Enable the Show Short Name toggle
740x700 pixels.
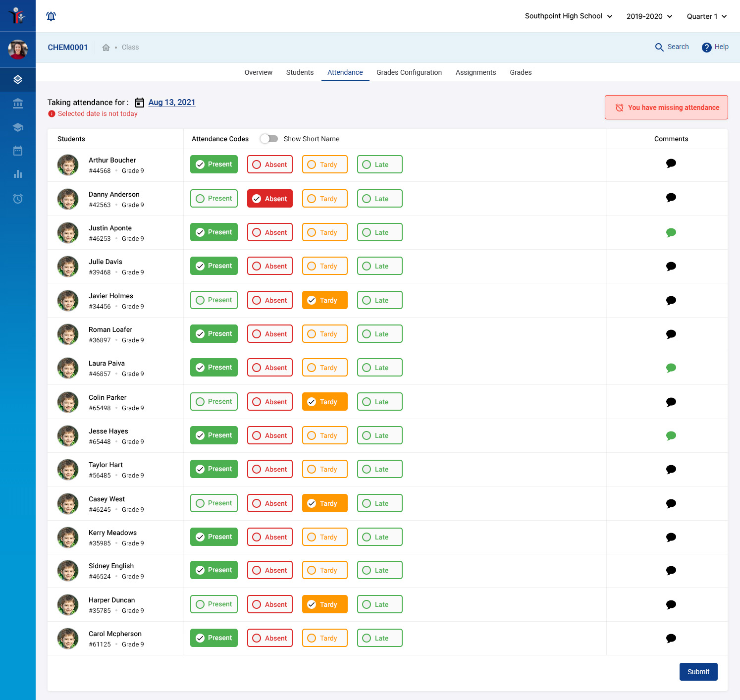[x=269, y=139]
